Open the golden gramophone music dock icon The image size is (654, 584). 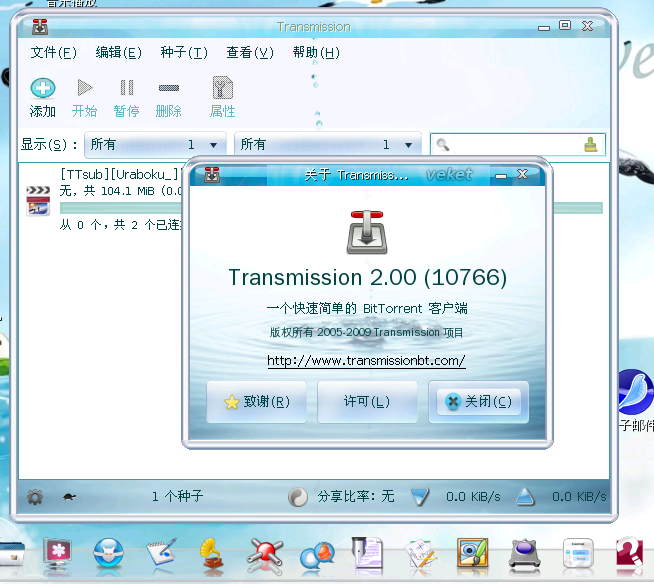point(213,553)
